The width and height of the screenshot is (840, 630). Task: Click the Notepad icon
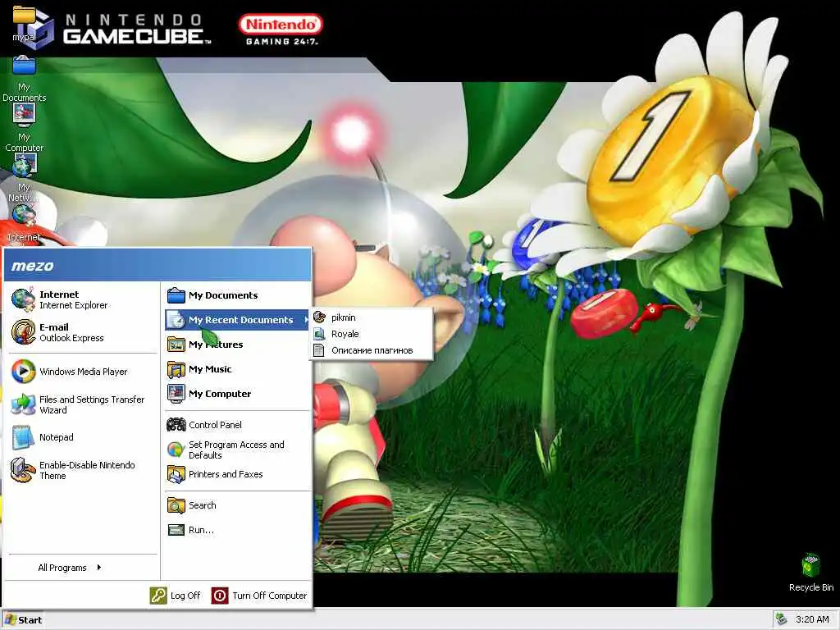pos(23,437)
